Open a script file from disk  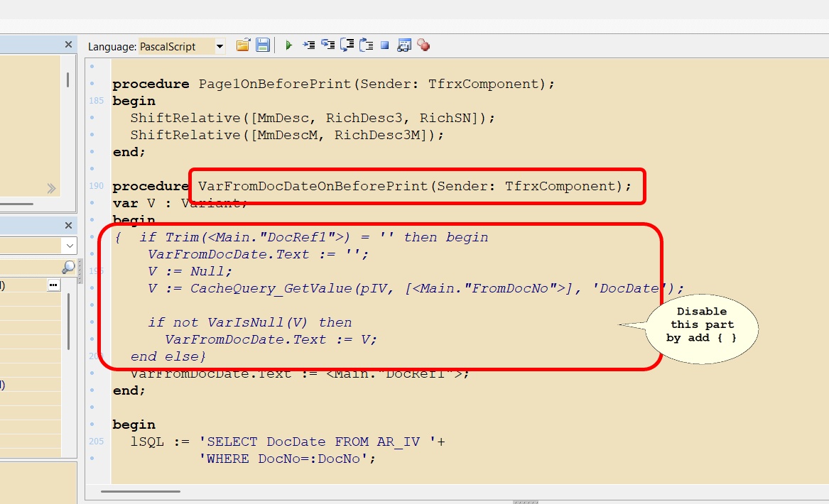tap(243, 44)
